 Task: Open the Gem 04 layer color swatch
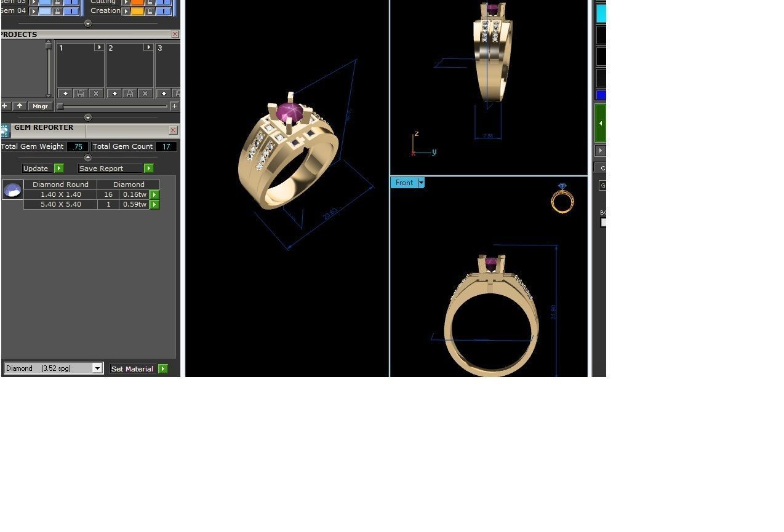click(x=45, y=11)
